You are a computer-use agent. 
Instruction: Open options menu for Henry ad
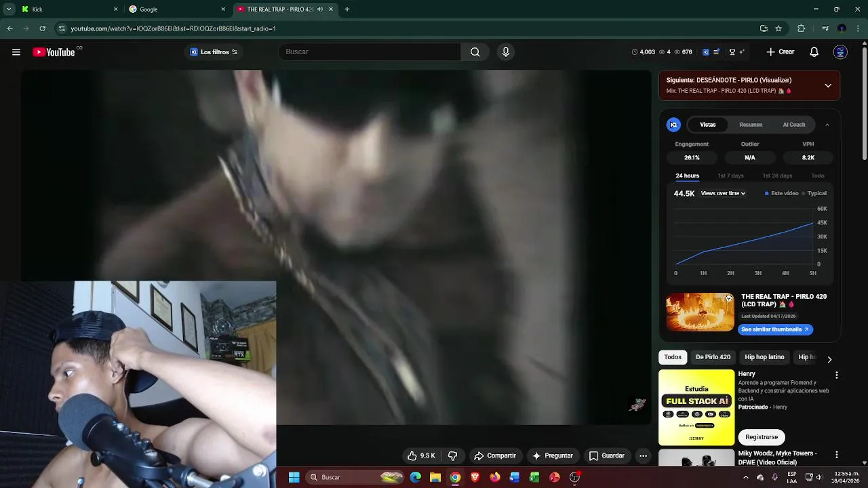tap(836, 375)
